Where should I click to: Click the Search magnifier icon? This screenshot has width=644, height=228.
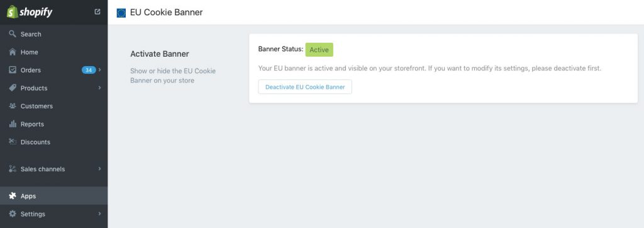(x=13, y=34)
